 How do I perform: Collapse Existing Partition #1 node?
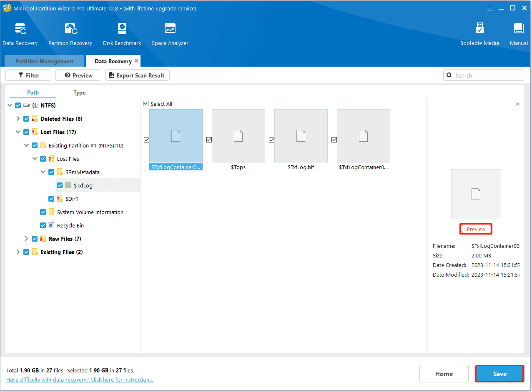click(26, 145)
